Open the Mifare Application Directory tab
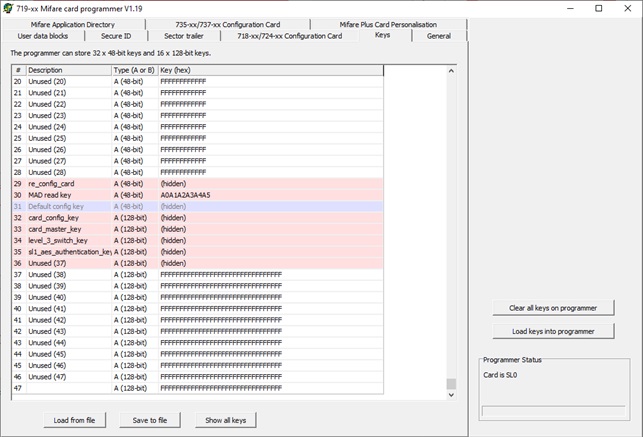The height and width of the screenshot is (437, 643). coord(73,25)
